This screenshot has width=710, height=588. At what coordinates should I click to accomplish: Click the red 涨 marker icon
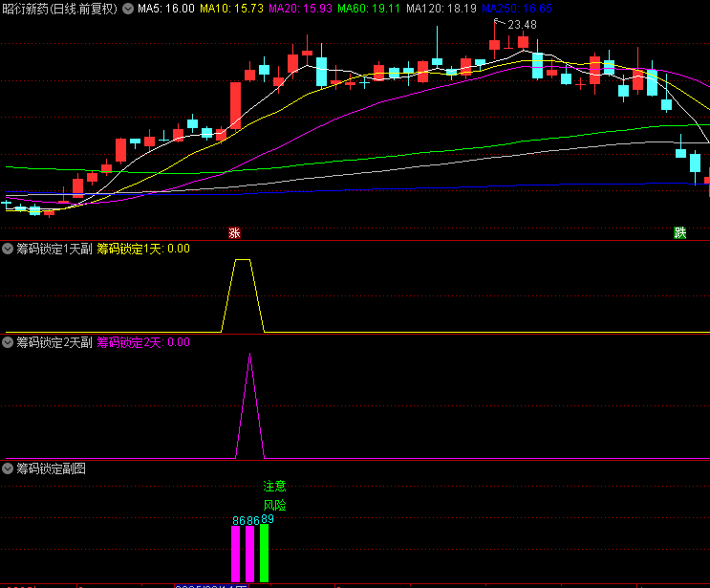tap(234, 233)
